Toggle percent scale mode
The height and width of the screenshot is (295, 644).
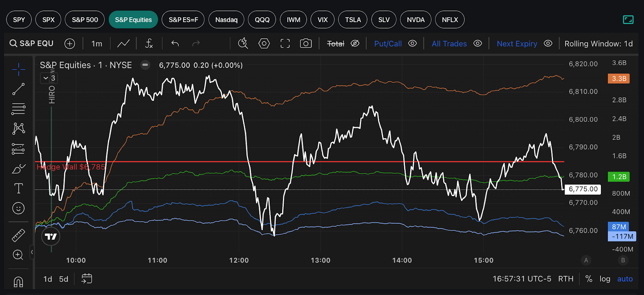(589, 279)
